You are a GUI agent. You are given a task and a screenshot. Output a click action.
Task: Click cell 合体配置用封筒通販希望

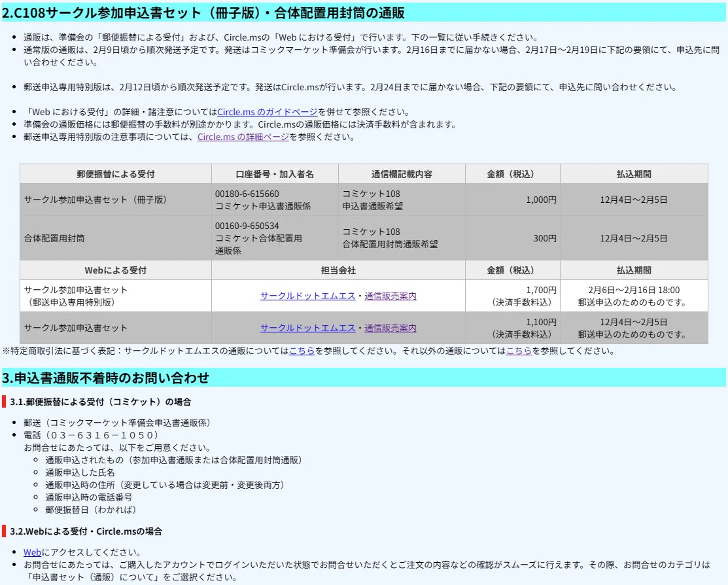pyautogui.click(x=402, y=238)
